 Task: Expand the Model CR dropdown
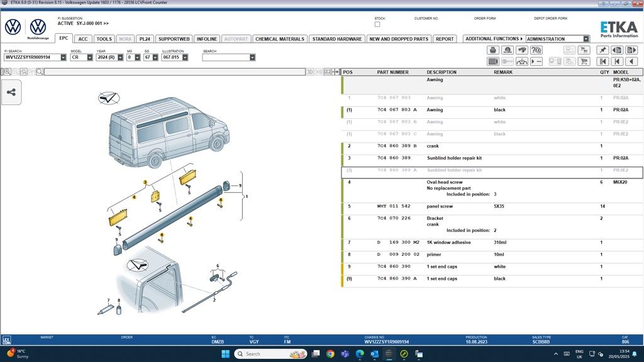[89, 57]
